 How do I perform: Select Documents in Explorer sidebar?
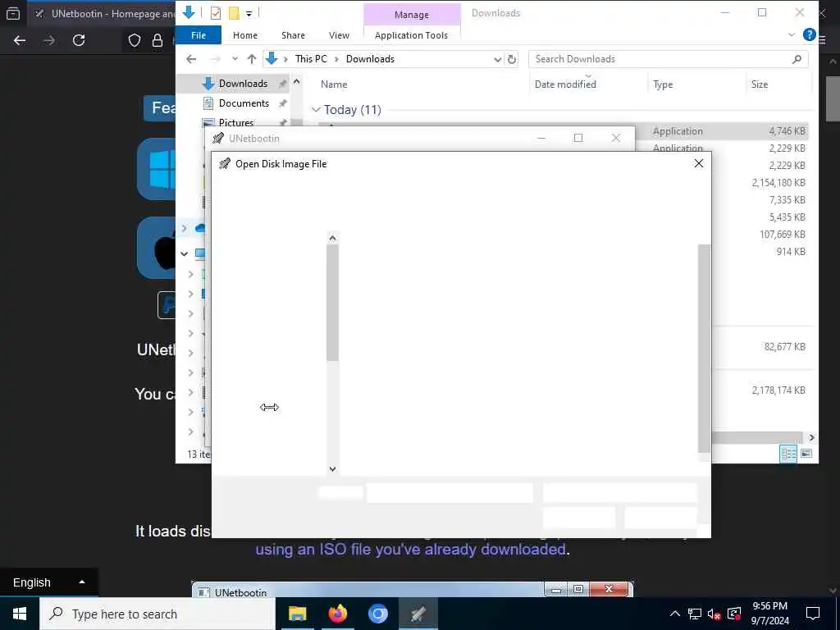click(244, 103)
